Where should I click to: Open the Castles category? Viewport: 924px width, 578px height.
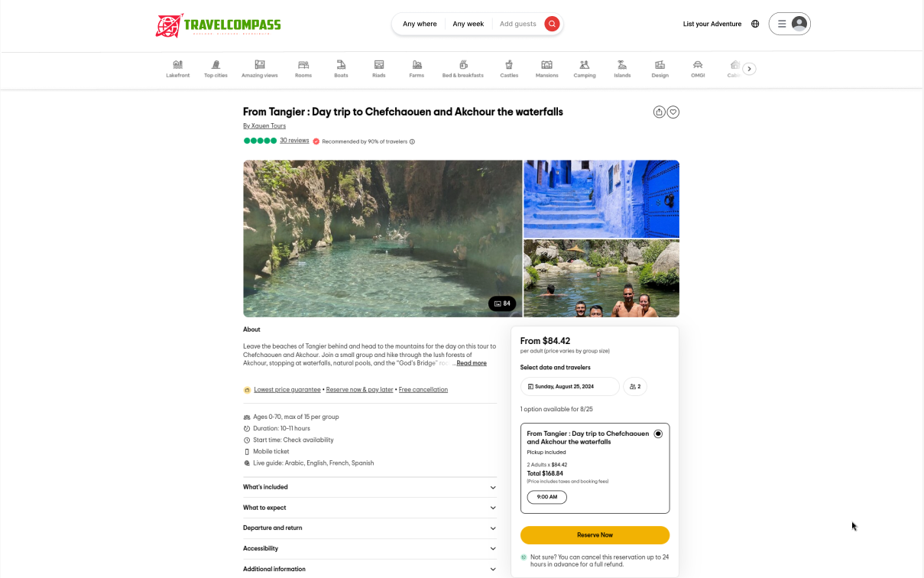[509, 69]
